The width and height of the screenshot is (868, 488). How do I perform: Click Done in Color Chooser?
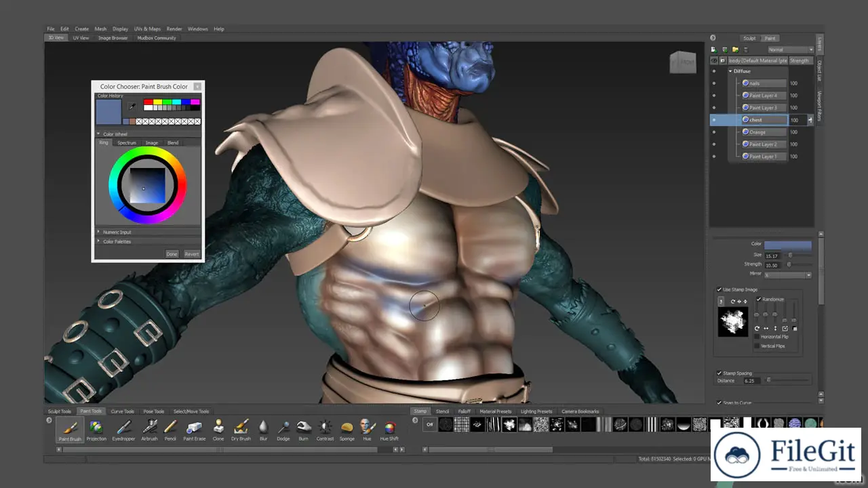point(172,254)
